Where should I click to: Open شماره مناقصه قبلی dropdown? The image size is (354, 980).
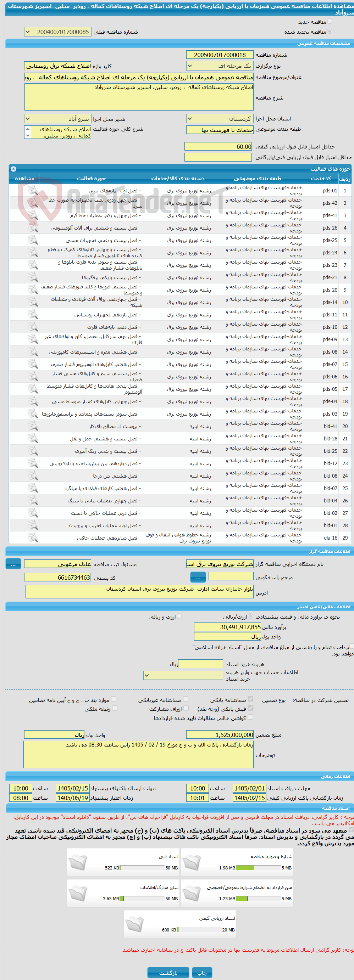point(57,32)
